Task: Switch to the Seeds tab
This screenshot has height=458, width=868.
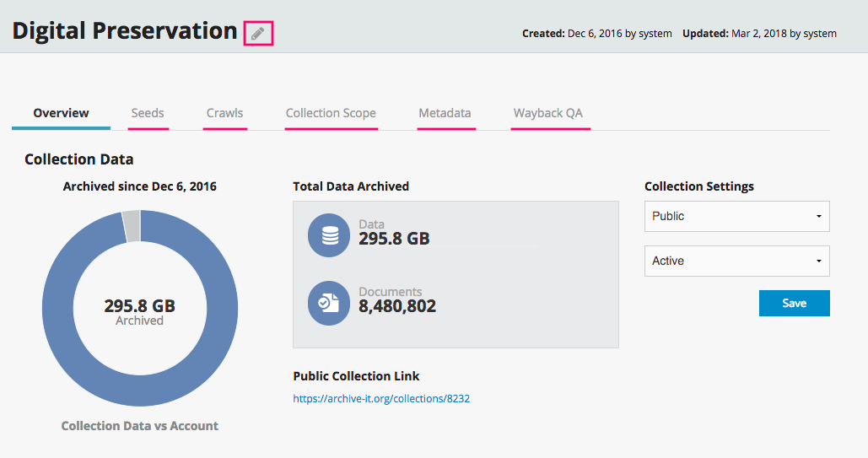Action: pyautogui.click(x=148, y=113)
